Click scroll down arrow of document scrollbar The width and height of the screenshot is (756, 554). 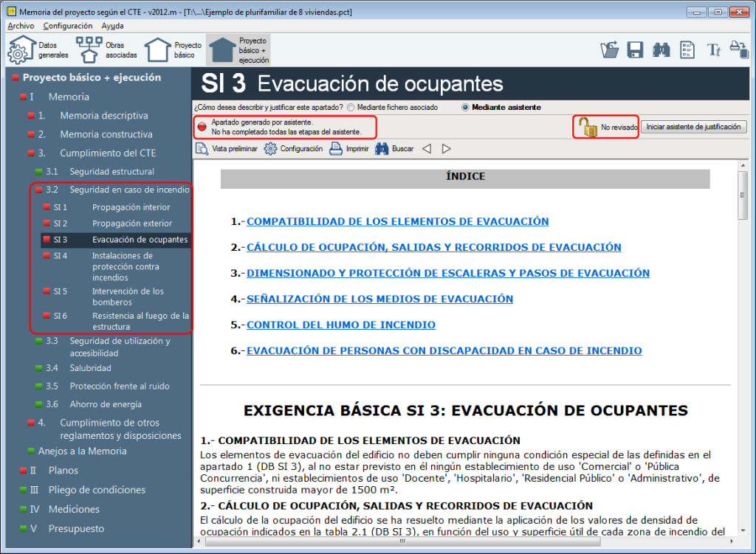pos(743,530)
